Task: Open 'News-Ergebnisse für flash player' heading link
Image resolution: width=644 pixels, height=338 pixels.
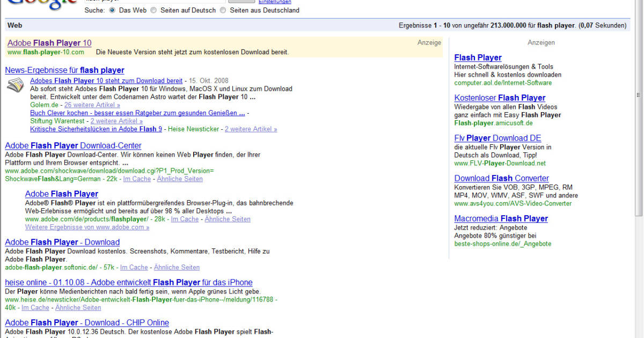Action: (x=64, y=70)
